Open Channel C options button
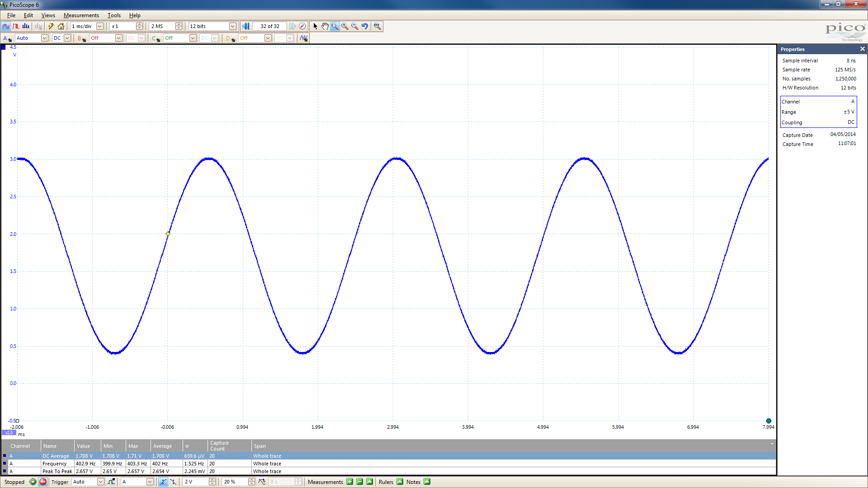Image resolution: width=868 pixels, height=488 pixels. point(156,38)
